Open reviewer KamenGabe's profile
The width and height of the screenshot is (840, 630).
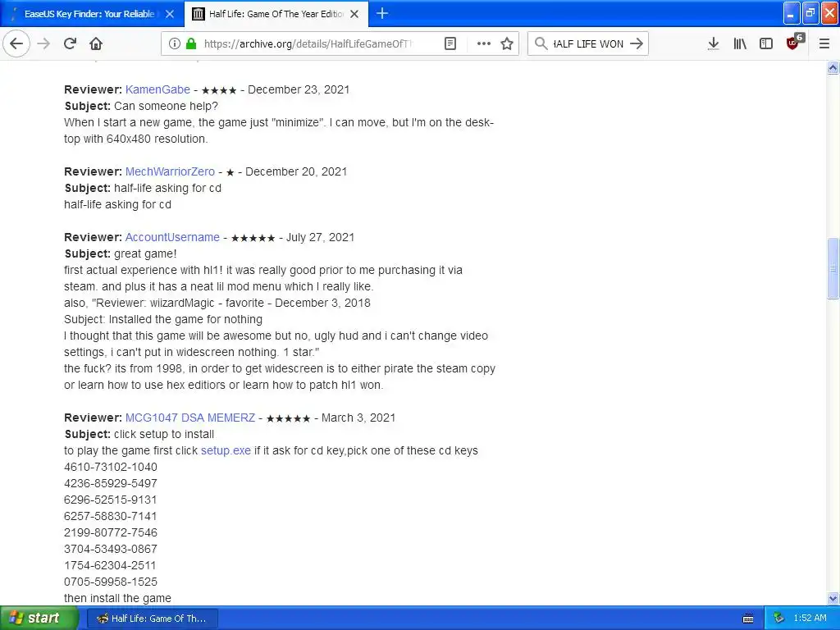[157, 89]
